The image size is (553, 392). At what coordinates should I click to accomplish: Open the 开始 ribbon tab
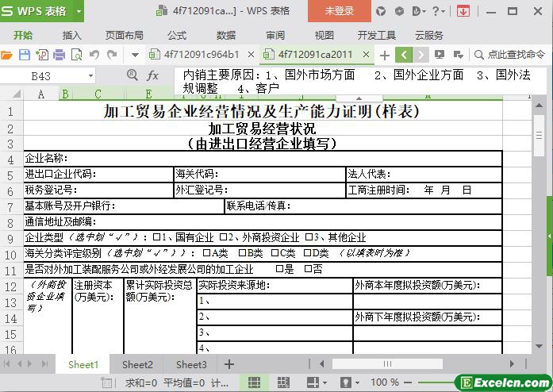click(23, 35)
